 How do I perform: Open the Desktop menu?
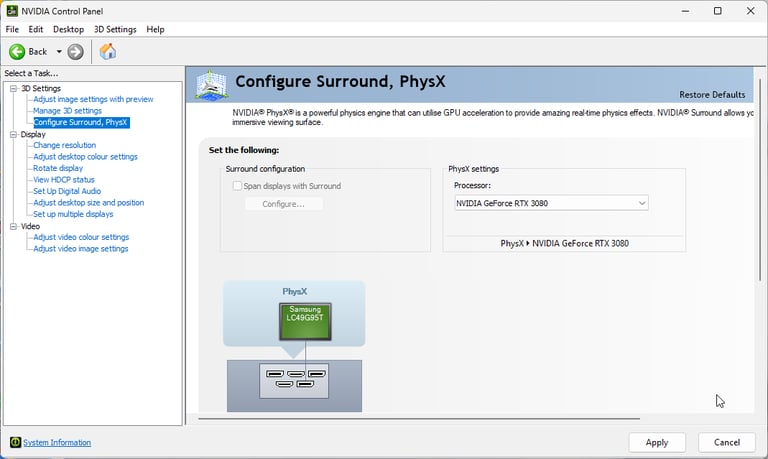coord(68,29)
